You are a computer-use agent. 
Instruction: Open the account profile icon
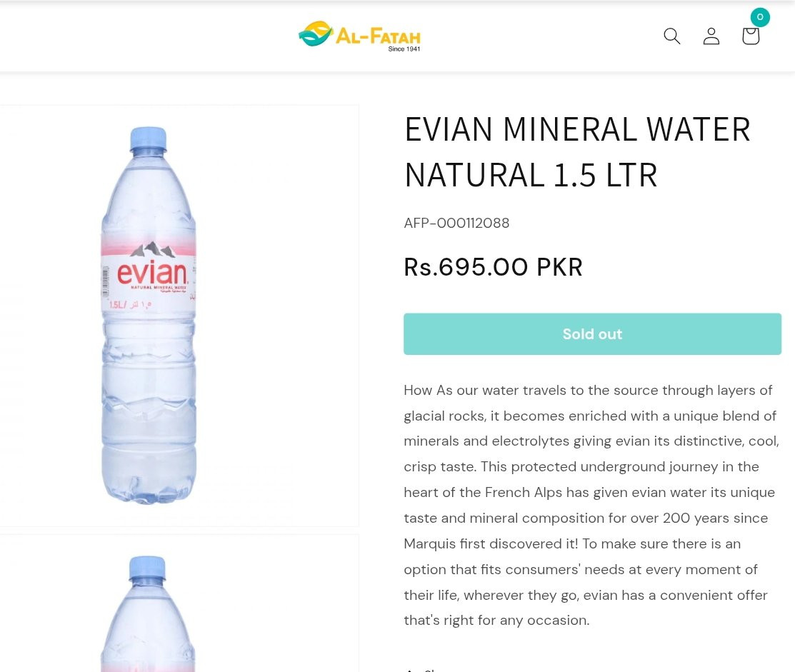click(x=711, y=36)
